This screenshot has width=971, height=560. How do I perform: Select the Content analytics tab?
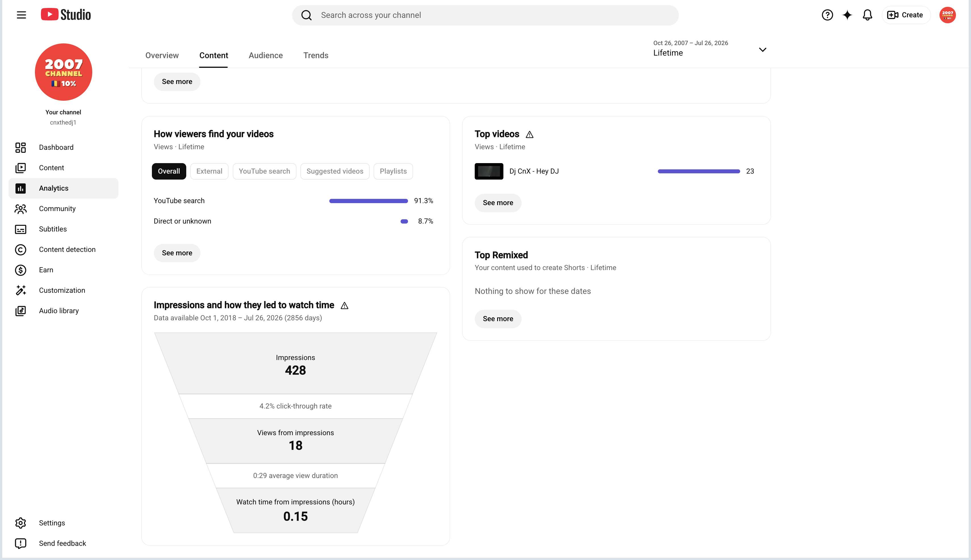coord(214,55)
